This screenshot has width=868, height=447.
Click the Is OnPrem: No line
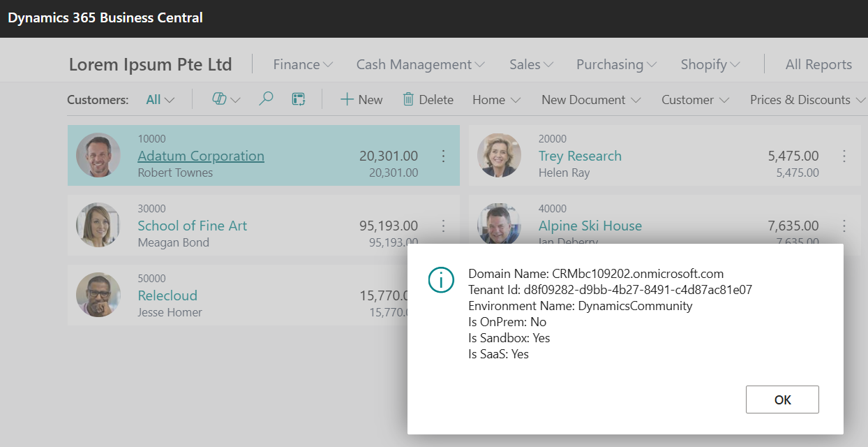[507, 322]
